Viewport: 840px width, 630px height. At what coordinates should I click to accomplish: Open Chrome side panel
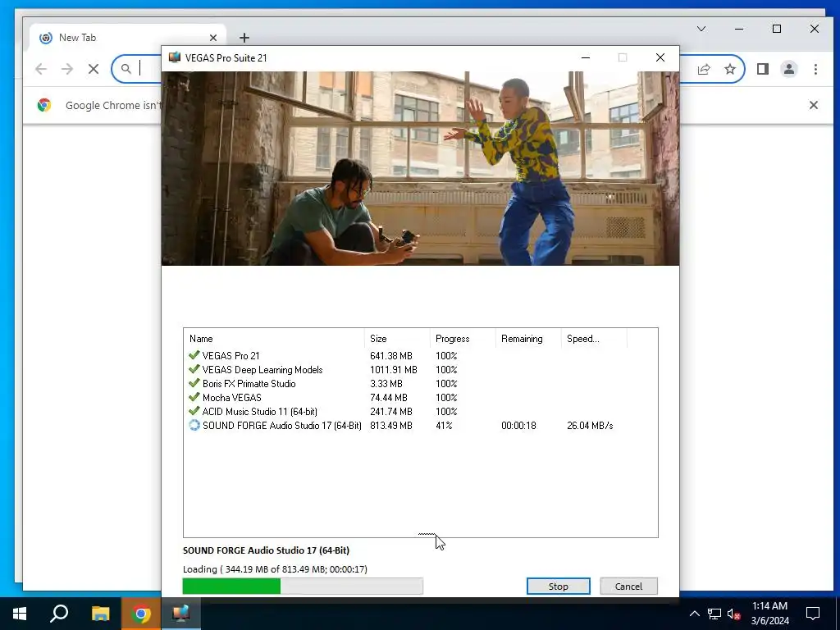[x=763, y=69]
